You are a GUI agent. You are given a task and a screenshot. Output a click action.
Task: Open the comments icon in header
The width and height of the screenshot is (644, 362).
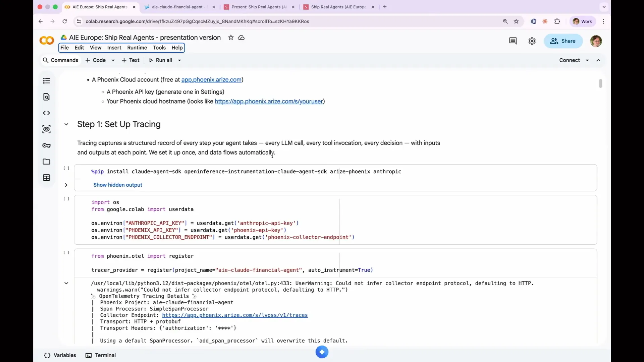point(513,41)
